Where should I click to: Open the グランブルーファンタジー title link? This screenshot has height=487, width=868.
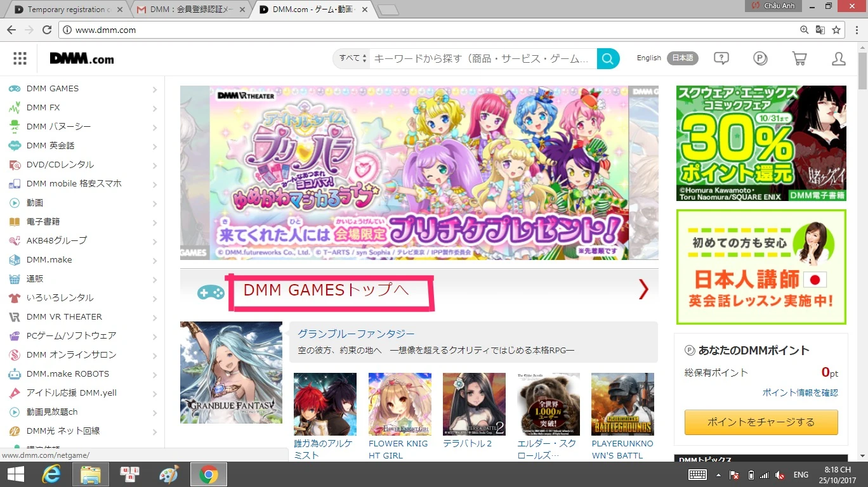(356, 334)
